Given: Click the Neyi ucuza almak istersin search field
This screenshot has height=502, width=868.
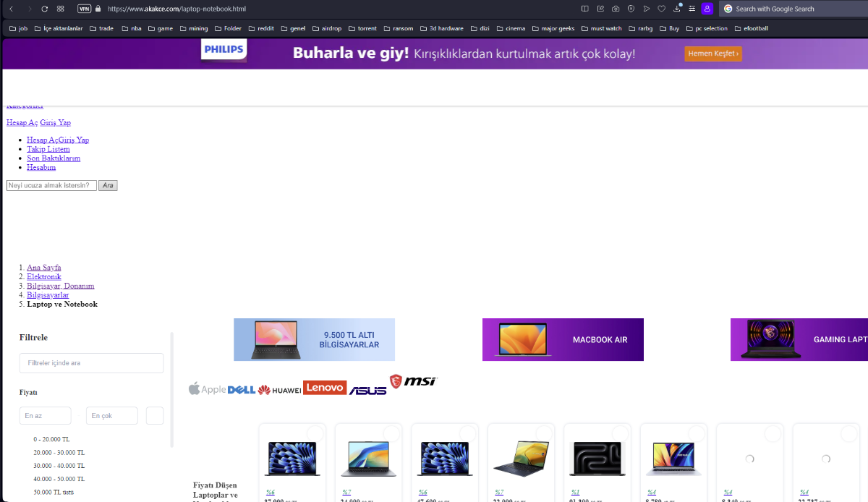Looking at the screenshot, I should (51, 186).
